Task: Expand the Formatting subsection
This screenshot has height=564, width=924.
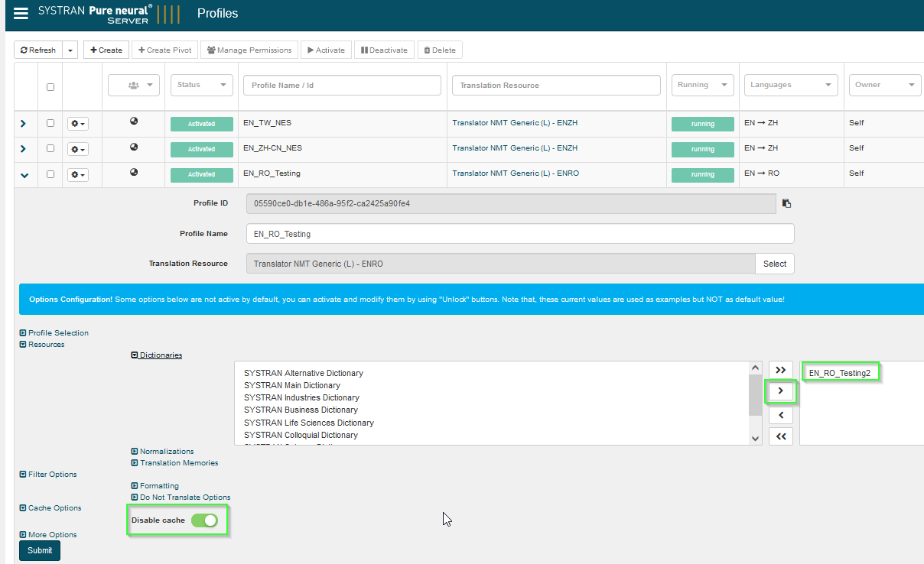Action: pos(155,486)
